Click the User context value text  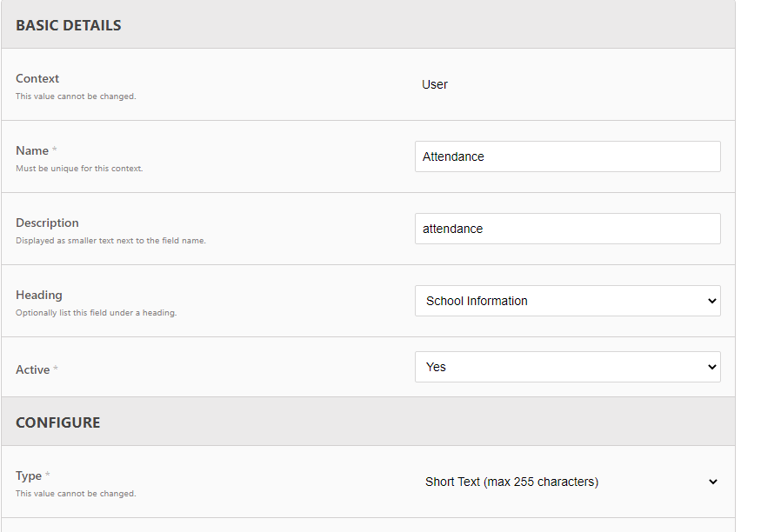pos(435,84)
